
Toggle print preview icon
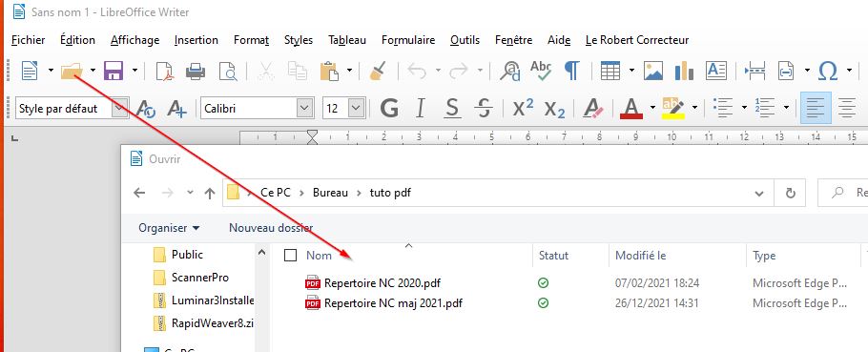[x=228, y=71]
